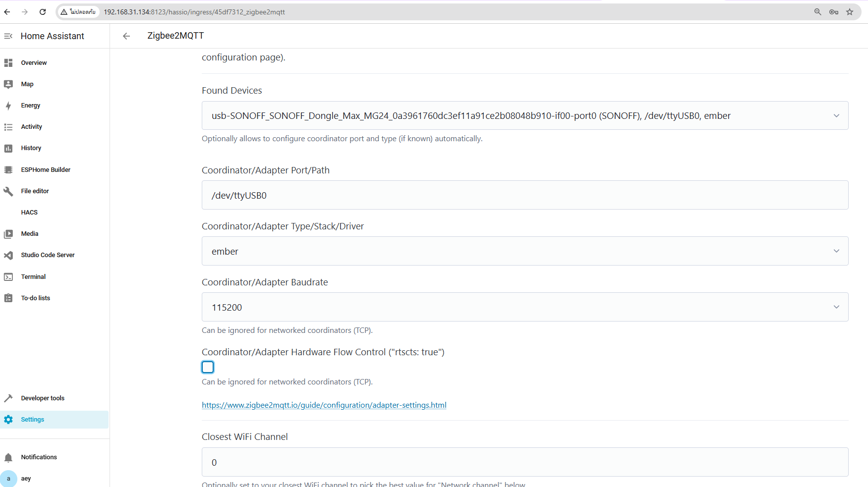The height and width of the screenshot is (487, 868).
Task: Collapse the Home Assistant sidebar menu icon
Action: (8, 36)
